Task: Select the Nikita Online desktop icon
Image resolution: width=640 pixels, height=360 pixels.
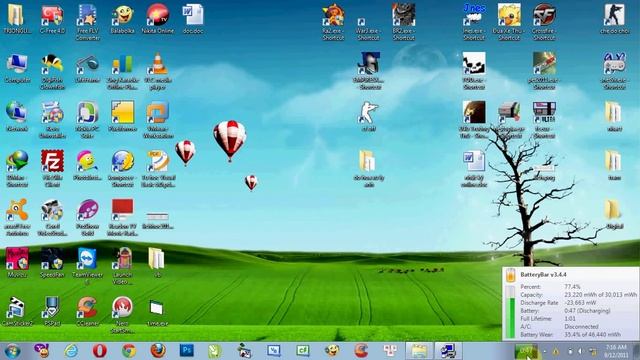Action: [158, 18]
